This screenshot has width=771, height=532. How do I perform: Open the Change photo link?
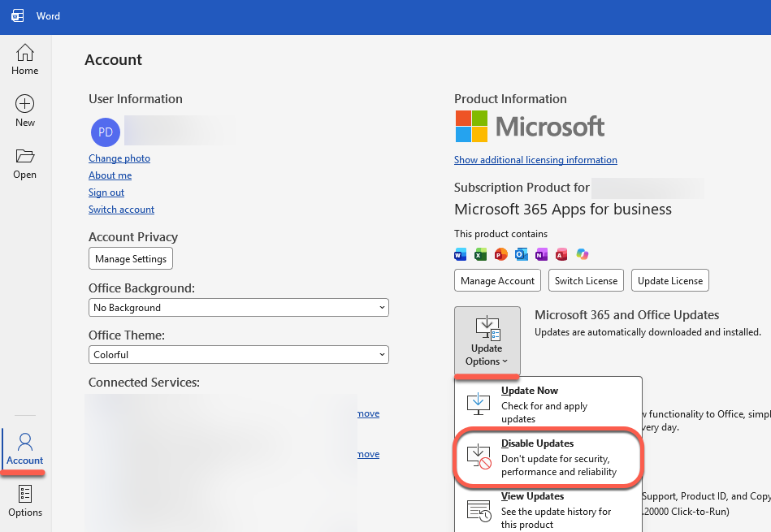point(119,158)
